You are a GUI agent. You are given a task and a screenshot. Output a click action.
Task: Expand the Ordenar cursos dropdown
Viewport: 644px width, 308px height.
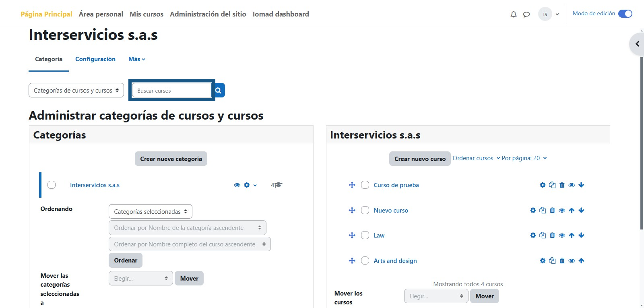click(x=476, y=158)
